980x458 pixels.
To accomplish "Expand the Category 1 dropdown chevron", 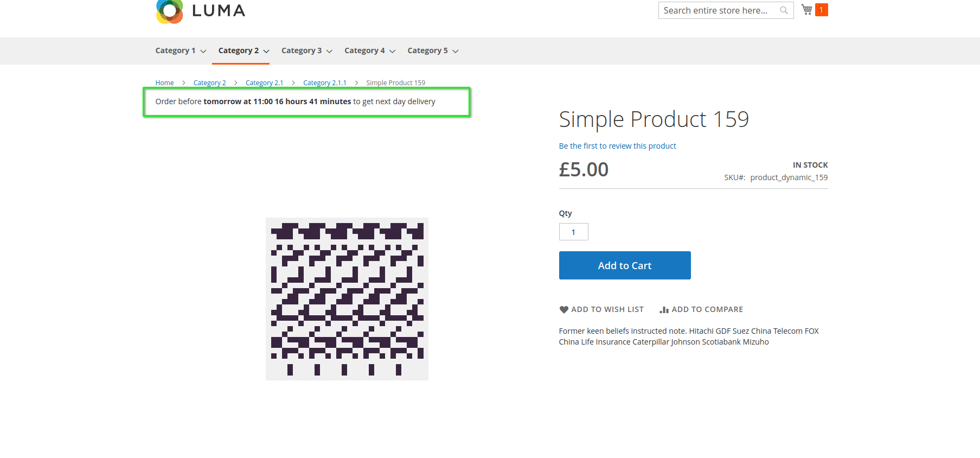I will point(203,51).
